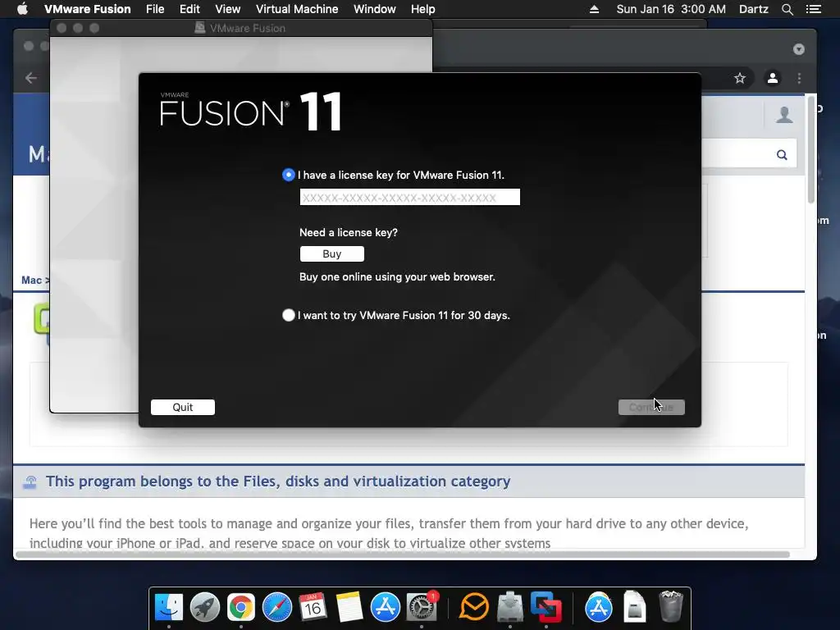Open App Store icon beside Notes in Dock
Viewport: 840px width, 630px height.
coord(386,608)
